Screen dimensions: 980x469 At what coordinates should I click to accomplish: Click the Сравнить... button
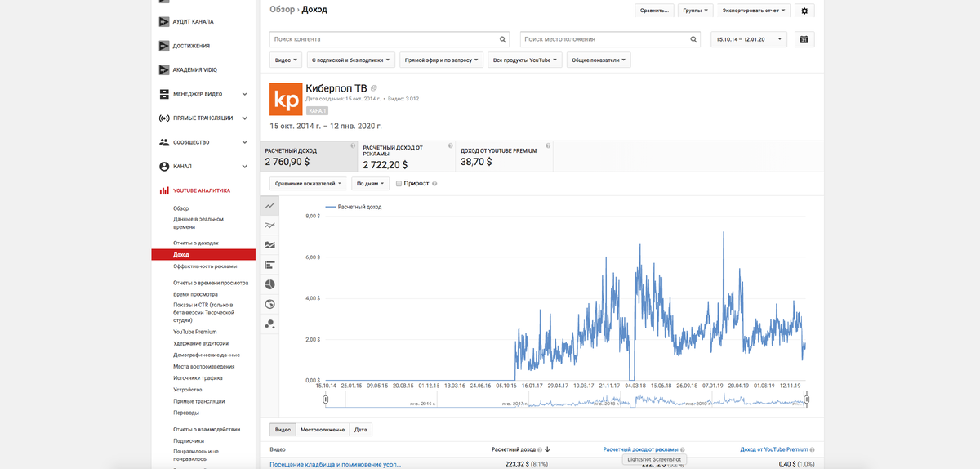coord(654,11)
